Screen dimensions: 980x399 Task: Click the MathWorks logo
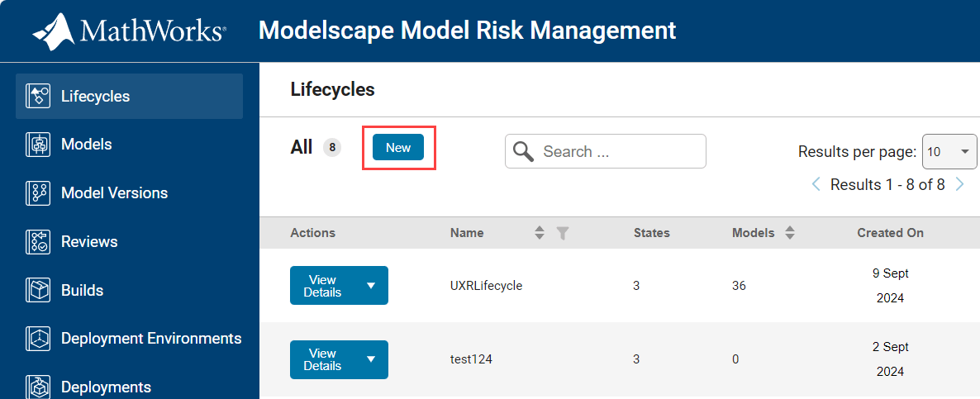[128, 31]
